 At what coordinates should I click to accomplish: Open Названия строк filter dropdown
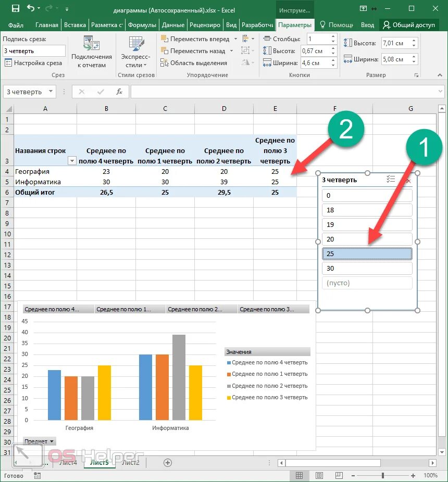[72, 161]
